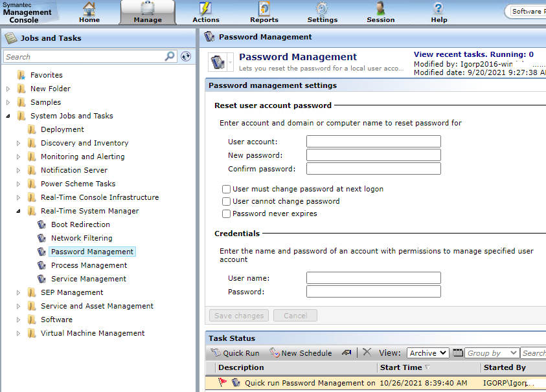Click the delete X icon in Task Status toolbar
Image resolution: width=546 pixels, height=392 pixels.
pyautogui.click(x=367, y=352)
